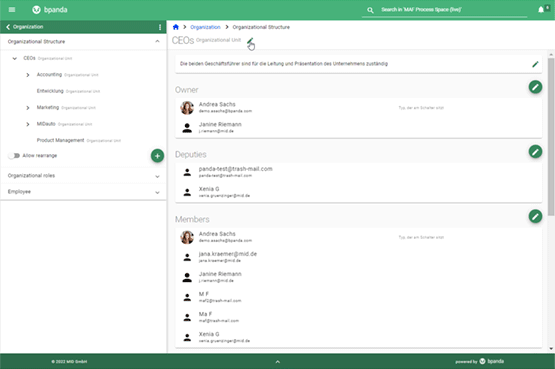Edit the Deputies section
Viewport: 555px width, 369px height.
tap(535, 152)
